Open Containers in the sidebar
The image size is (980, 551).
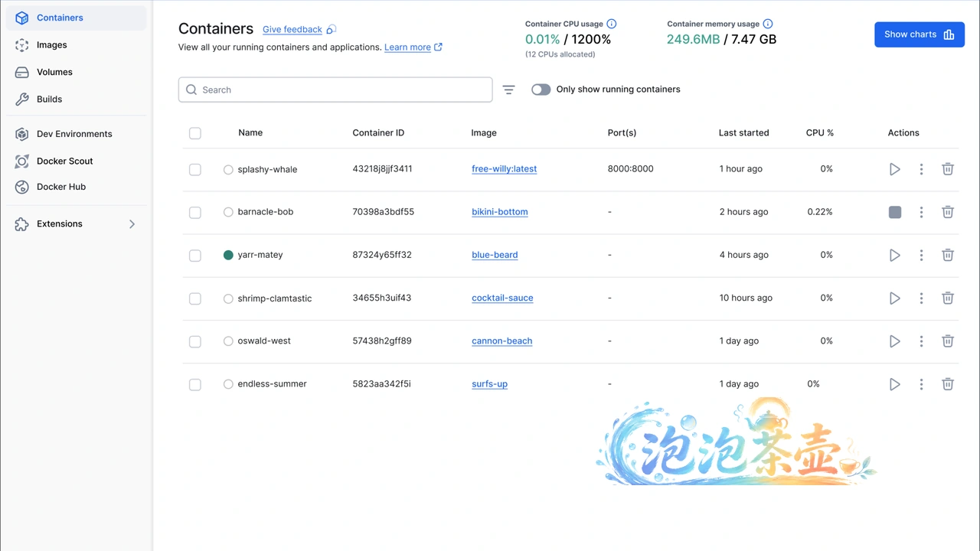tap(76, 18)
